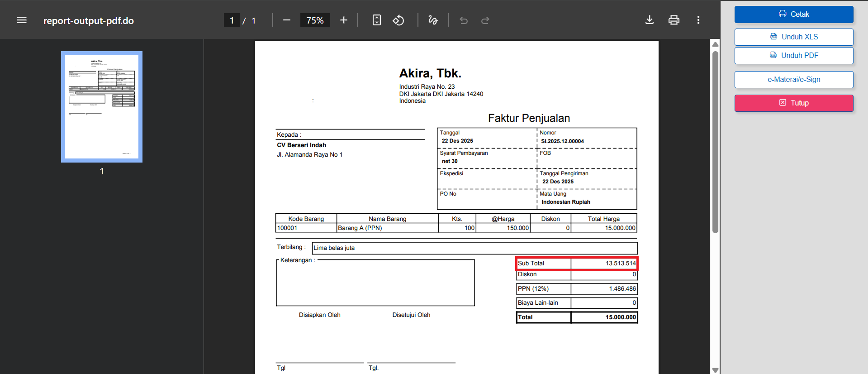Screen dimensions: 868x374
Task: Click the Unduh PDF button
Action: (794, 56)
